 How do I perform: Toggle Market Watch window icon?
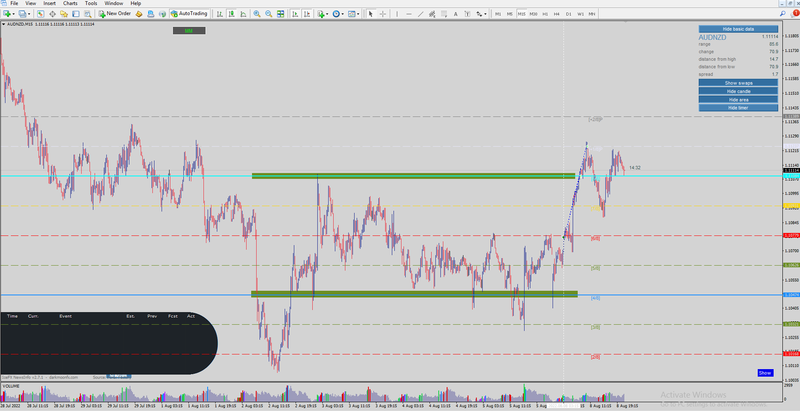click(40, 14)
